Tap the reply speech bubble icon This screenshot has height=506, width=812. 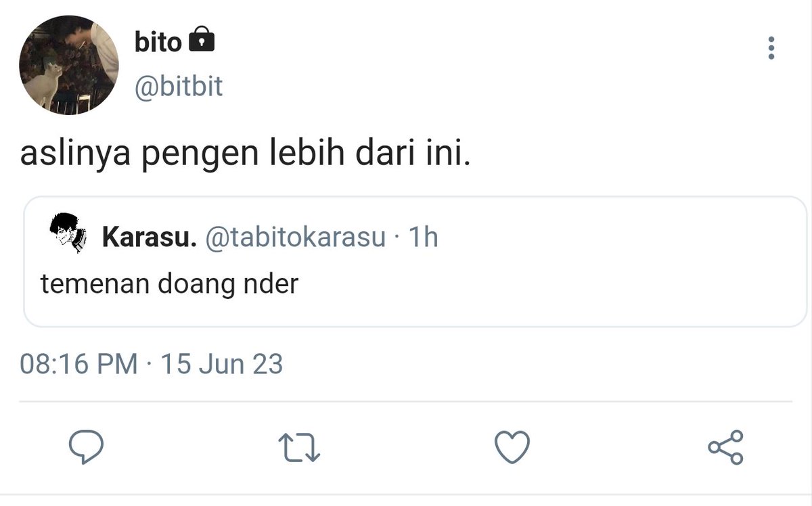(x=87, y=447)
